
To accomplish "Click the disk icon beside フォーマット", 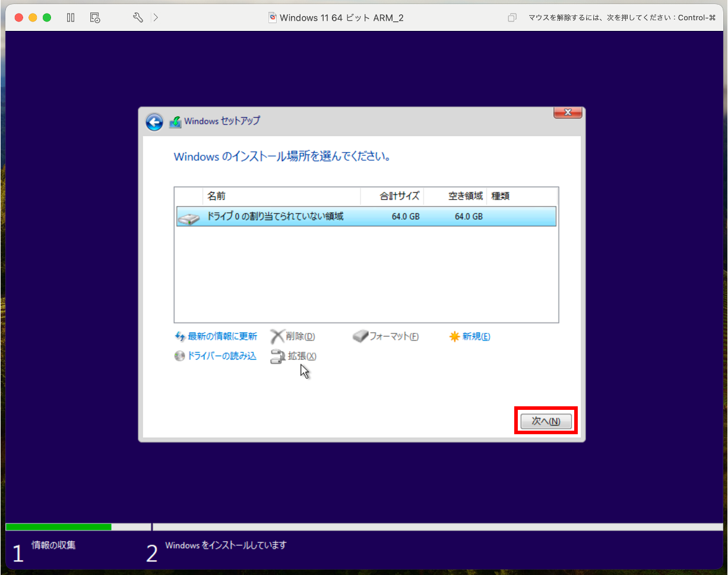I will coord(360,337).
